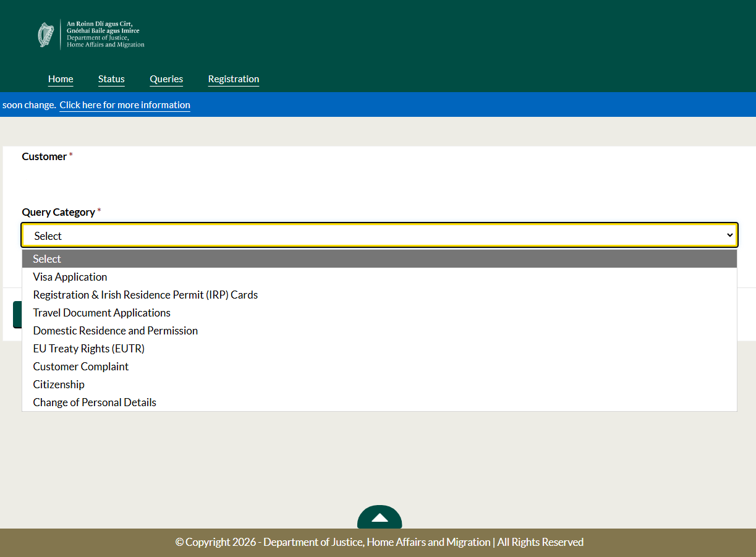The width and height of the screenshot is (756, 557).
Task: Open the Registration navigation link
Action: 234,79
